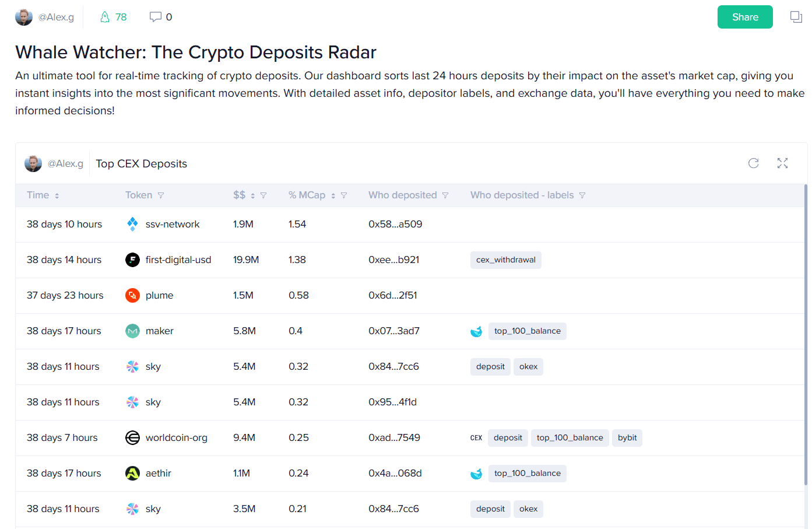This screenshot has height=529, width=812.
Task: Toggle sort on the % MCap column
Action: (x=333, y=196)
